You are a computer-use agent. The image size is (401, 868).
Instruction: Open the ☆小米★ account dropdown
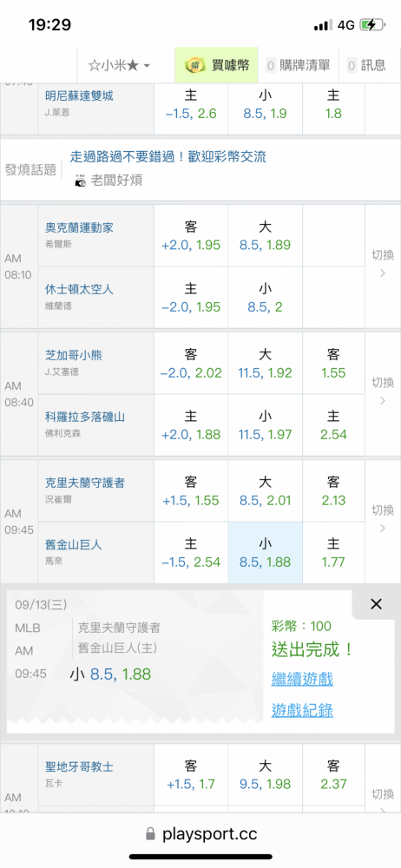[119, 65]
